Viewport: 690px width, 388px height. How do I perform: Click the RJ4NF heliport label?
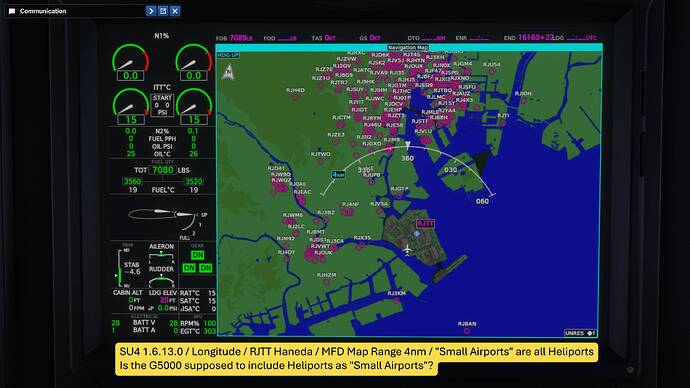coord(351,204)
